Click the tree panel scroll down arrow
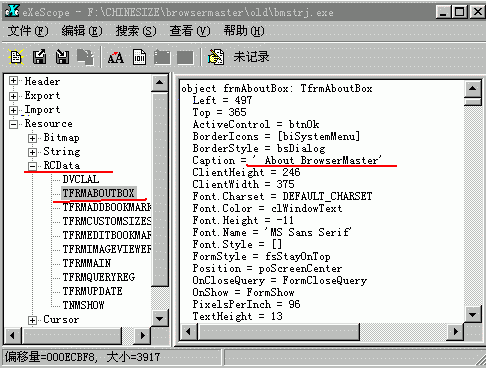486x368 pixels. click(x=159, y=318)
